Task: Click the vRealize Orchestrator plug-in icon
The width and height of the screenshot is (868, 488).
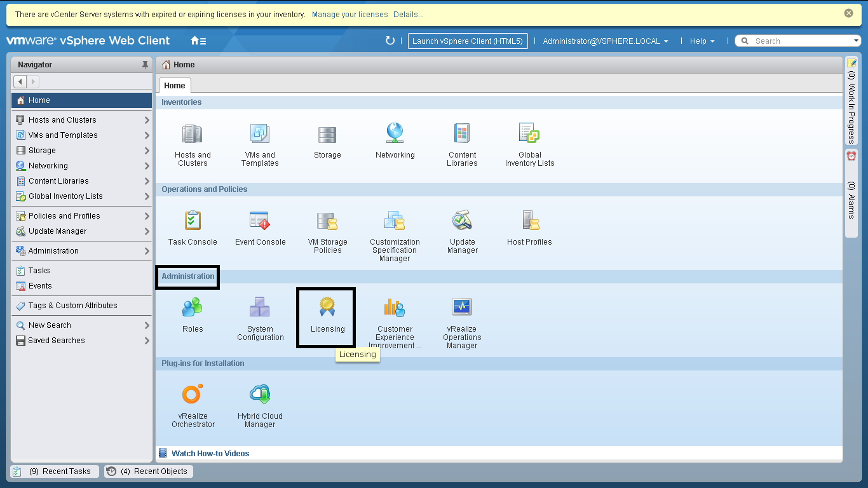Action: click(193, 395)
